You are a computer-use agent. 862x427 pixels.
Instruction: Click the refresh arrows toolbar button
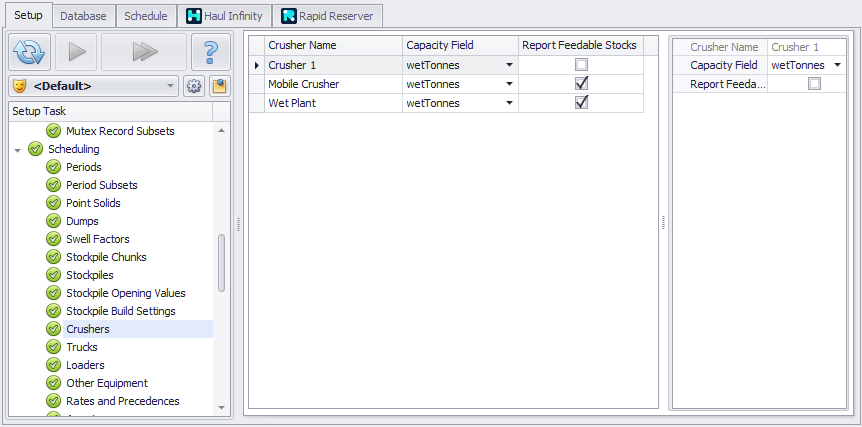30,52
